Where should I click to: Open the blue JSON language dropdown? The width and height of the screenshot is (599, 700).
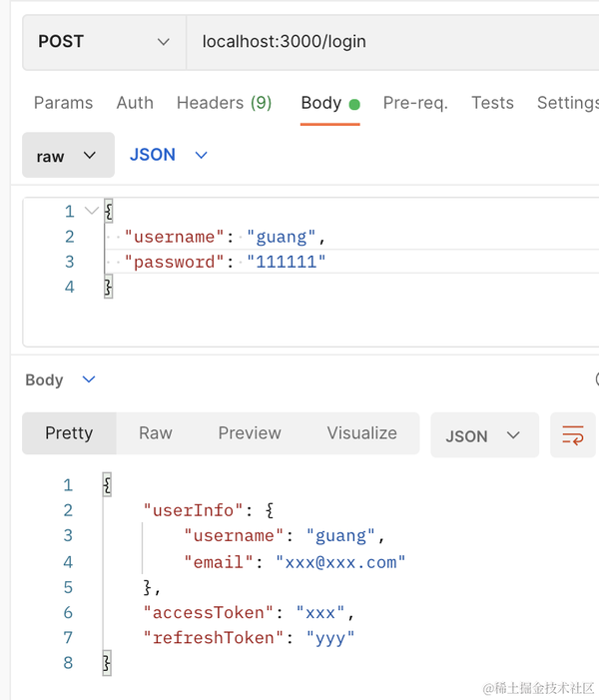(x=168, y=155)
